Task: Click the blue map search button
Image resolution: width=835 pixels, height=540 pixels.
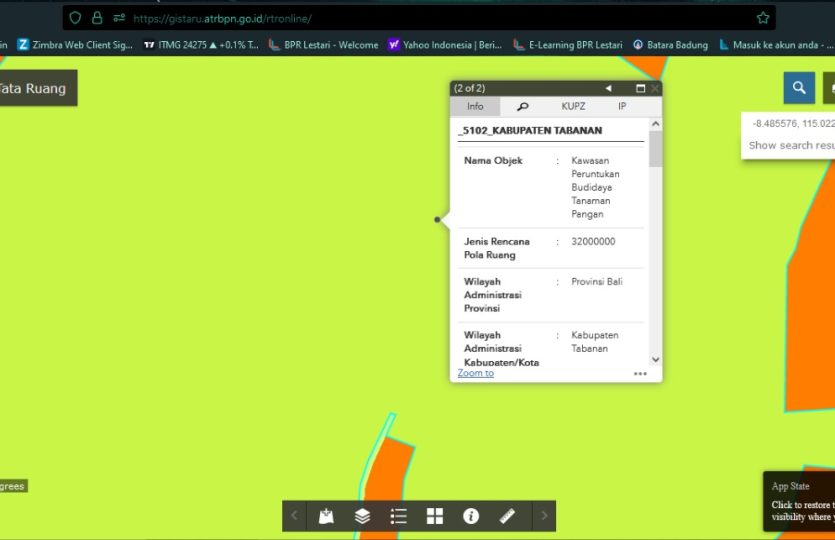Action: tap(798, 88)
